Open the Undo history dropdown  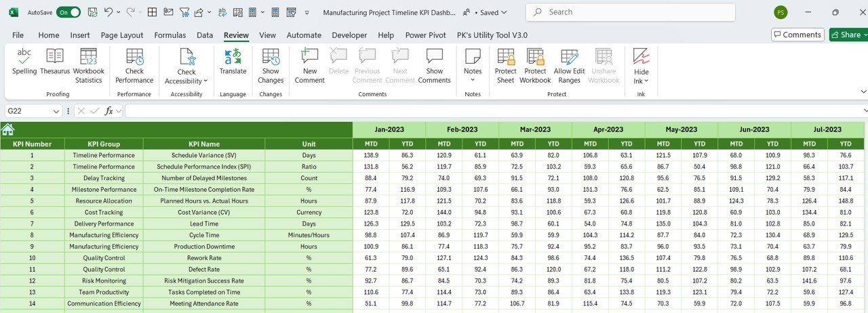point(119,12)
